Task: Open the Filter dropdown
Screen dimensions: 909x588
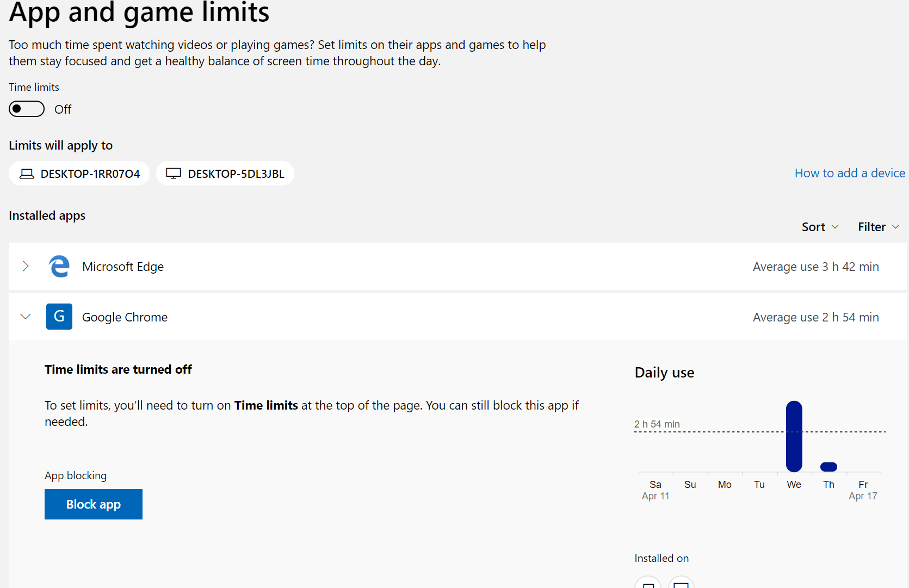Action: click(878, 227)
